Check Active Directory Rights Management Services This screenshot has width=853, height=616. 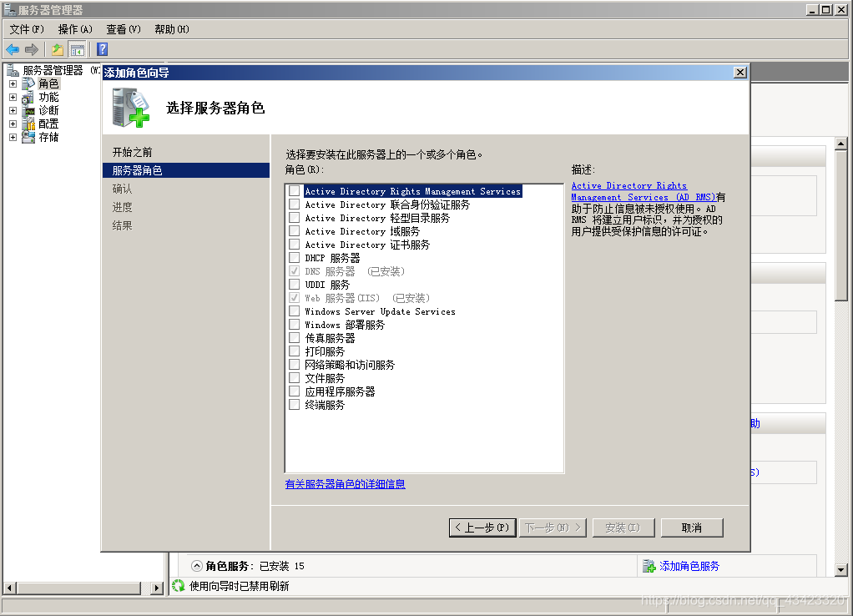click(295, 190)
